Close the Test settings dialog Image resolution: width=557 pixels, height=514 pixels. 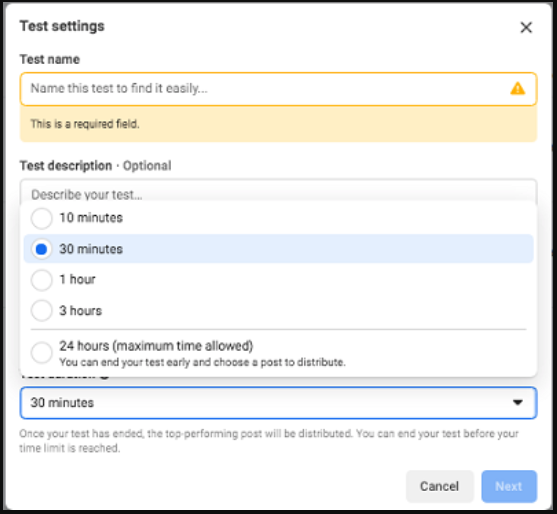[526, 27]
